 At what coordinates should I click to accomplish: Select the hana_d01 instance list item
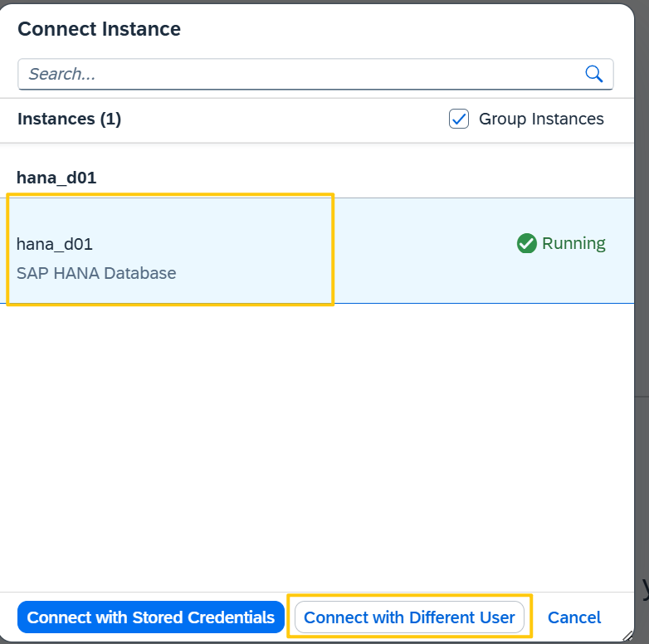317,251
